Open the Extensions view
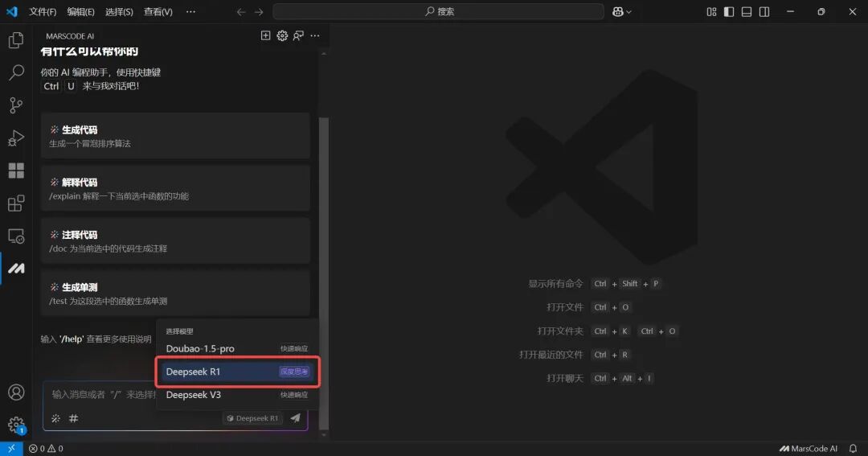This screenshot has width=868, height=456. pos(16,203)
